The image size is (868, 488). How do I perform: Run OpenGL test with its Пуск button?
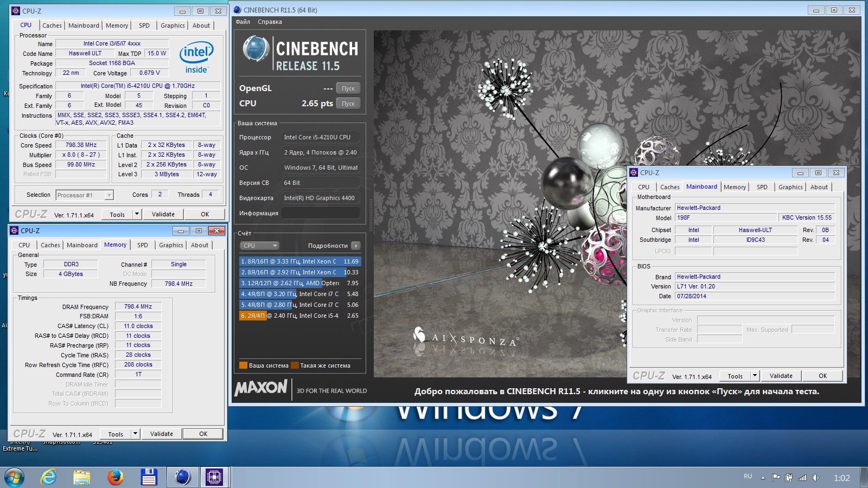tap(348, 88)
